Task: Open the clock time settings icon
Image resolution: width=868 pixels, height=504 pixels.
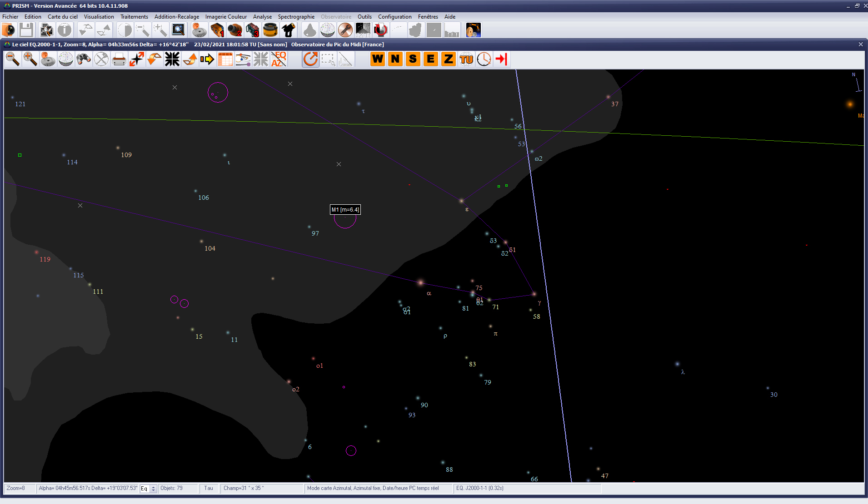Action: pyautogui.click(x=484, y=59)
